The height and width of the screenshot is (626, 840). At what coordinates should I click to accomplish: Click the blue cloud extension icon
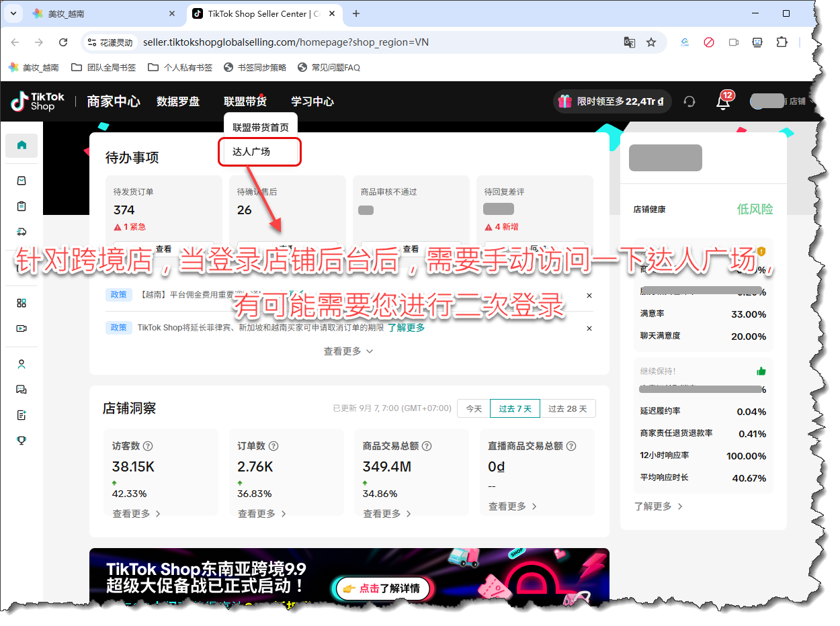(685, 42)
